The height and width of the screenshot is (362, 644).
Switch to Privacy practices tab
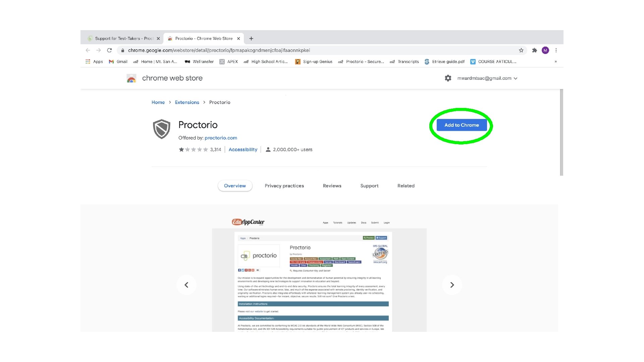tap(284, 186)
